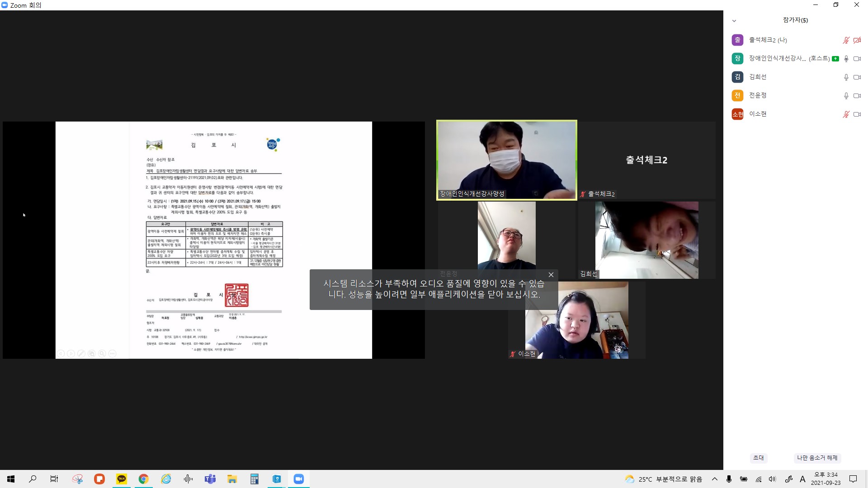Screen dimensions: 868x488
Task: Click the green screen-share indicator beside host name
Action: pos(835,59)
